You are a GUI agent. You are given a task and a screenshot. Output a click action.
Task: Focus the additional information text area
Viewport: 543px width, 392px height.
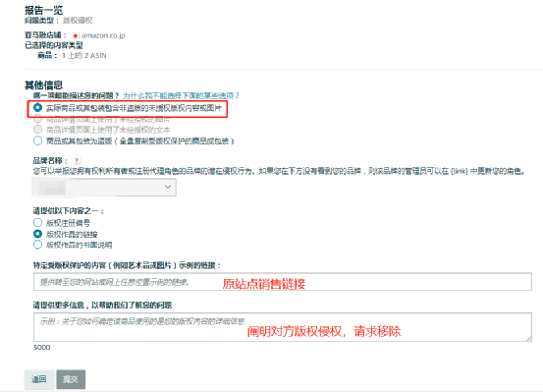(x=283, y=327)
